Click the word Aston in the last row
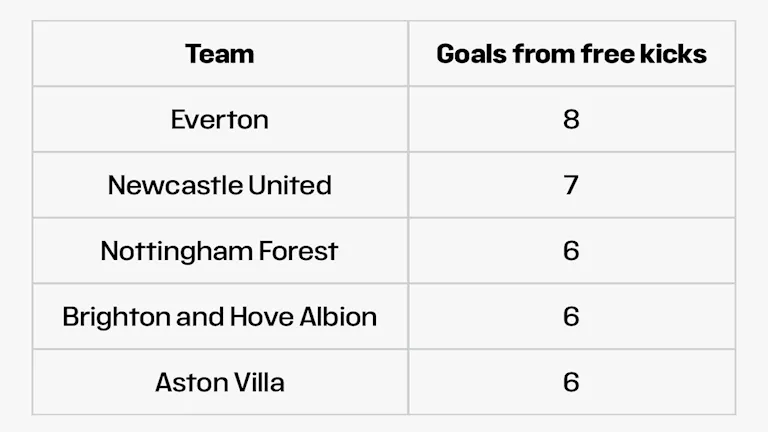768x432 pixels. point(190,382)
